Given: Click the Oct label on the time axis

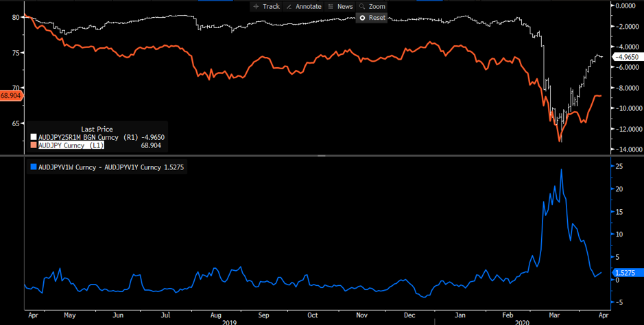Looking at the screenshot, I should pyautogui.click(x=313, y=315).
